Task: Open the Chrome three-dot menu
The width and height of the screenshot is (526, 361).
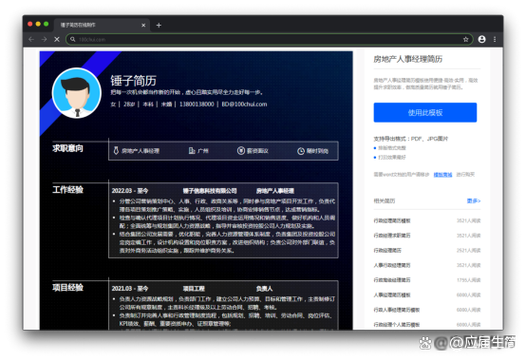Action: 495,39
